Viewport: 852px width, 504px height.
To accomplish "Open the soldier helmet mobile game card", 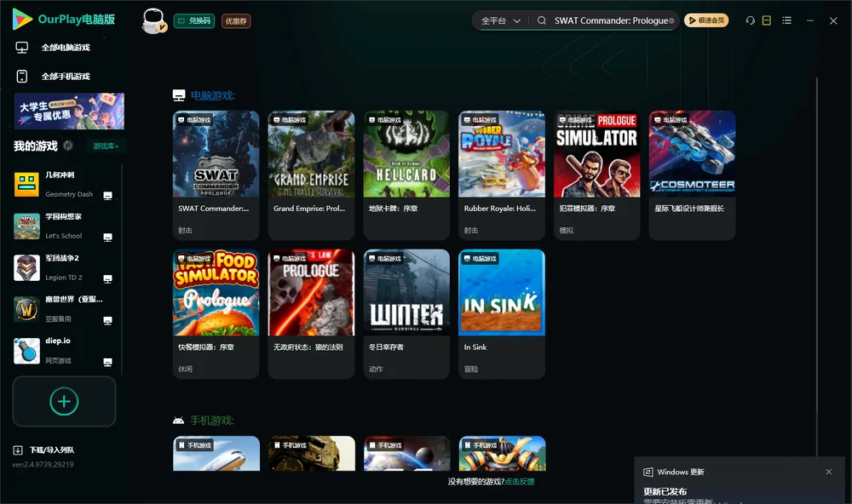I will pyautogui.click(x=311, y=454).
